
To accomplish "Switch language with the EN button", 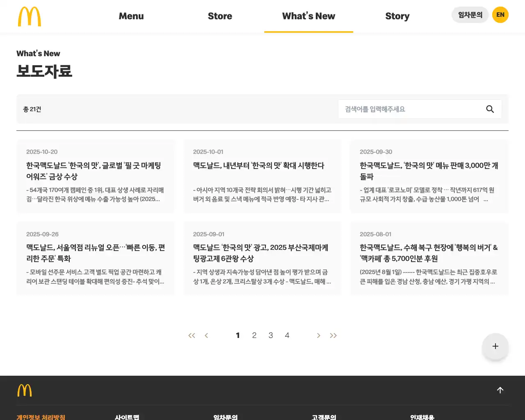I will click(x=500, y=15).
